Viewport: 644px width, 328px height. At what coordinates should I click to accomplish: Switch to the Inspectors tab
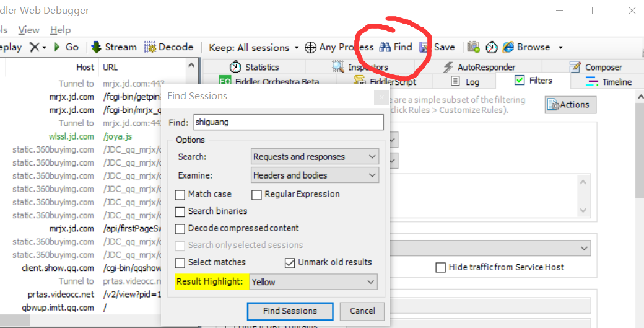coord(360,67)
